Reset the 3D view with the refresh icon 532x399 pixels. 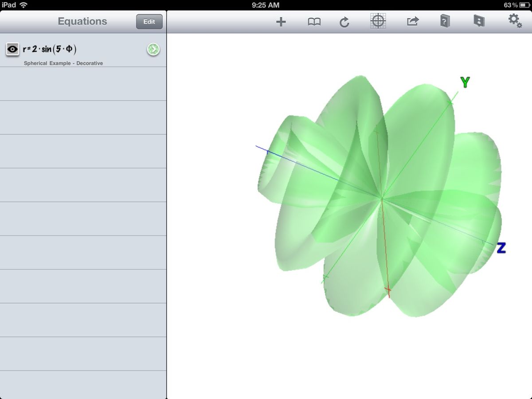coord(344,21)
